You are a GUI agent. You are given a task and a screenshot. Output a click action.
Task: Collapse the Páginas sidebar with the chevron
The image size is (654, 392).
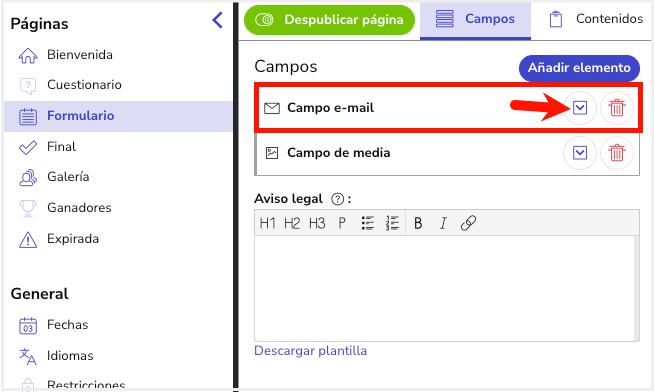tap(217, 20)
